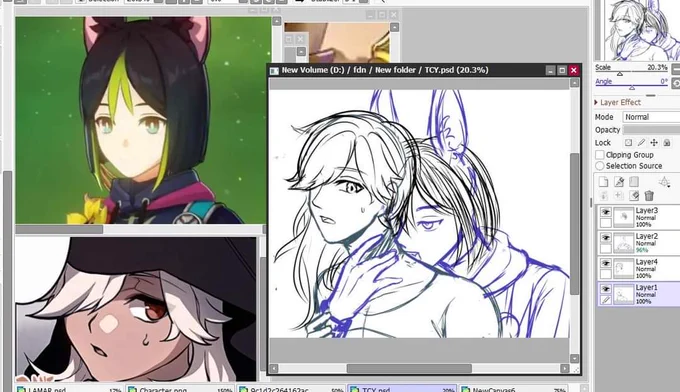
Task: Click the Layer1 thumbnail
Action: tap(624, 294)
